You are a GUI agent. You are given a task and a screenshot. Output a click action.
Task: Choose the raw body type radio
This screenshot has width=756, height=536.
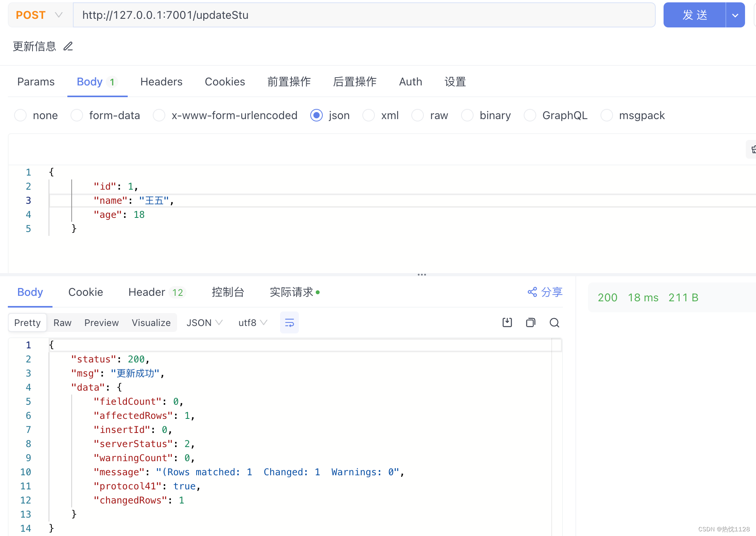coord(418,115)
